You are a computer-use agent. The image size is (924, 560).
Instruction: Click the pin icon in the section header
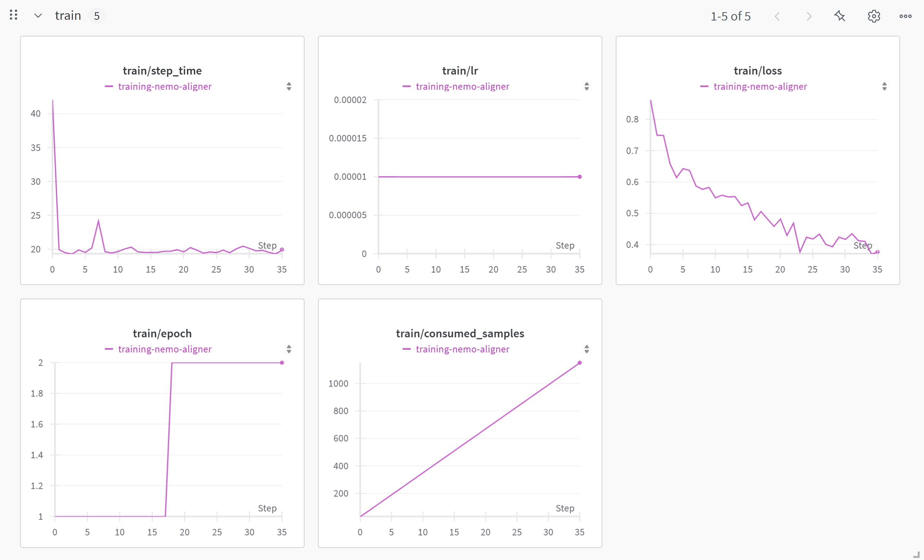(x=840, y=16)
